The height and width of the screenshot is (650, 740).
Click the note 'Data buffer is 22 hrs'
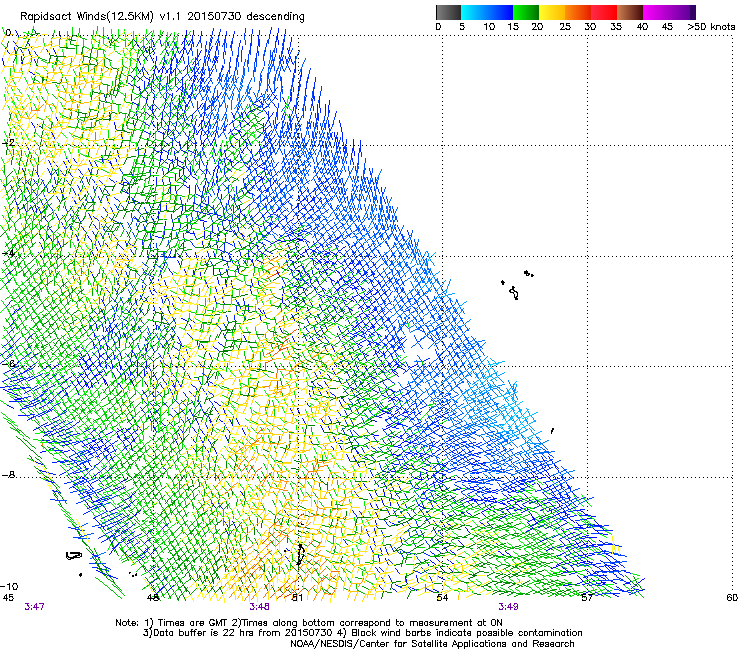[x=204, y=633]
